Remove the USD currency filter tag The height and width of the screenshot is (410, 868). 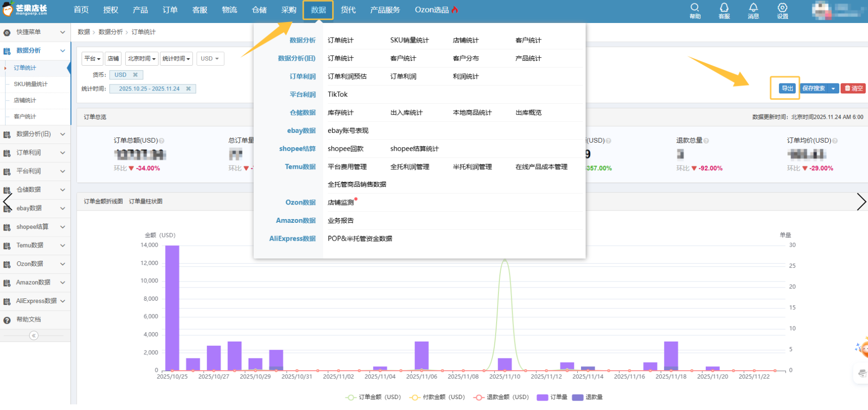pyautogui.click(x=136, y=75)
